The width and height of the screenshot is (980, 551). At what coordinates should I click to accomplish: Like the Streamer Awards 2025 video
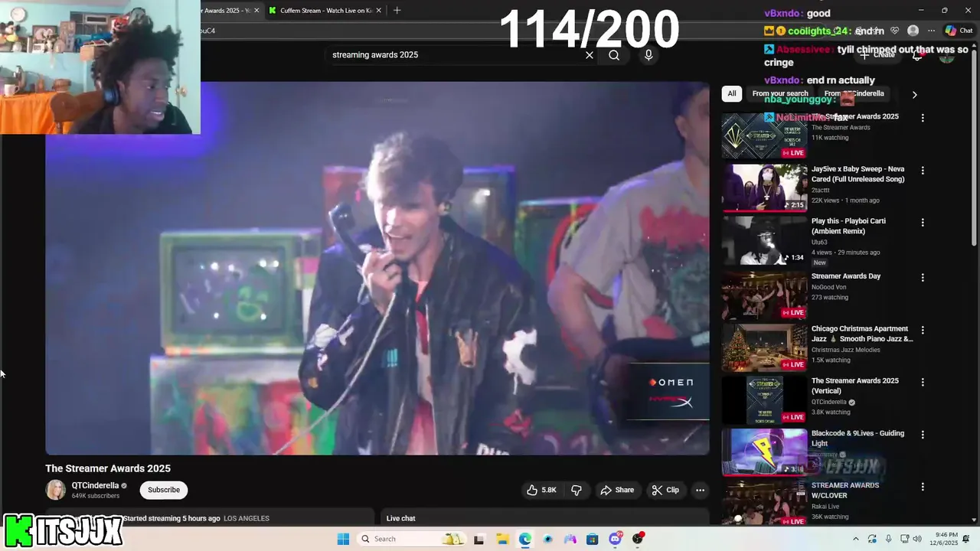point(541,490)
